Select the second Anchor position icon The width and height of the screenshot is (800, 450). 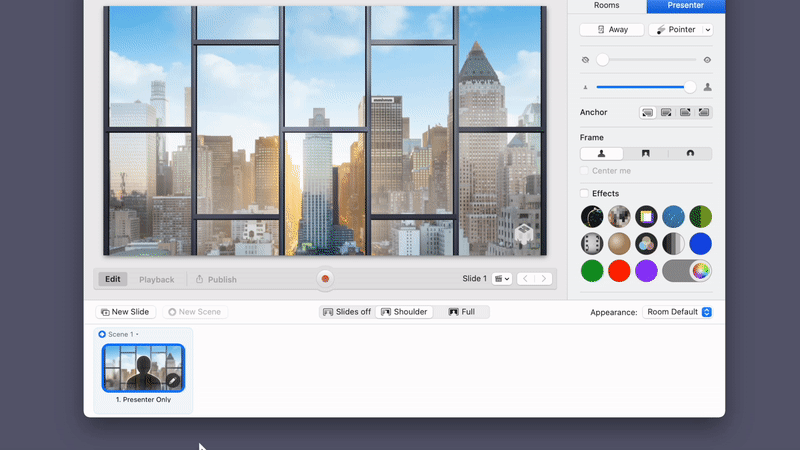click(666, 112)
